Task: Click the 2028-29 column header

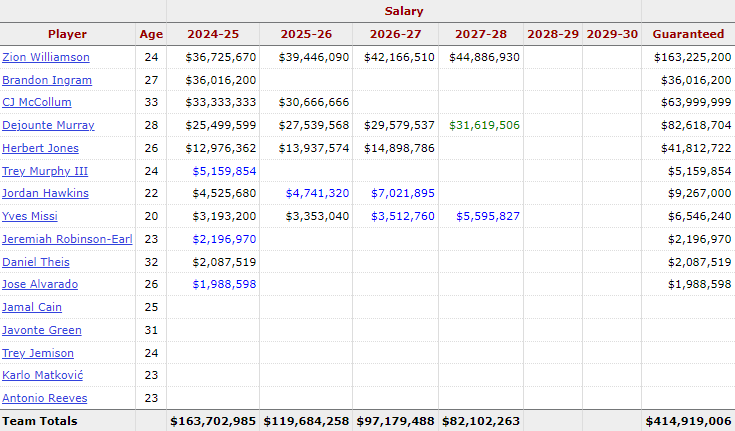Action: [x=553, y=34]
